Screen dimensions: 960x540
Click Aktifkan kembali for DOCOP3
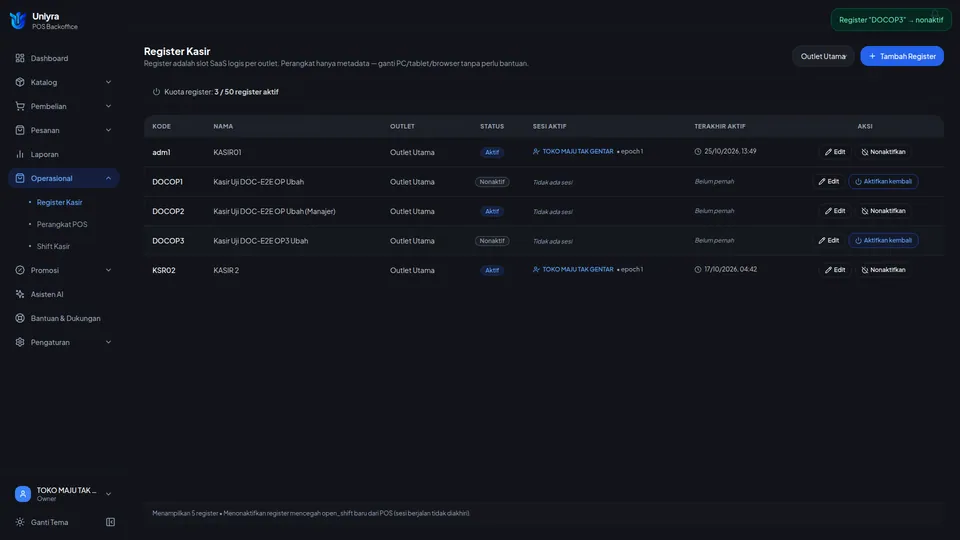coord(883,240)
